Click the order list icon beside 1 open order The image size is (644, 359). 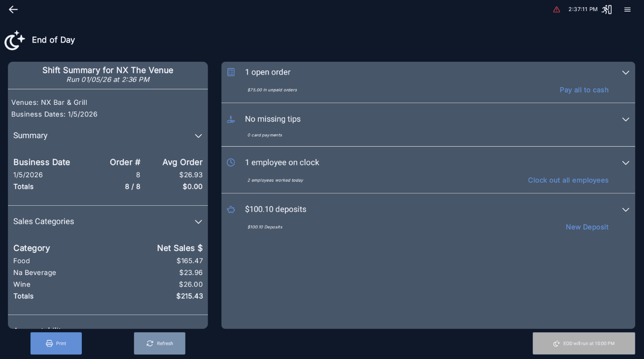click(x=231, y=72)
